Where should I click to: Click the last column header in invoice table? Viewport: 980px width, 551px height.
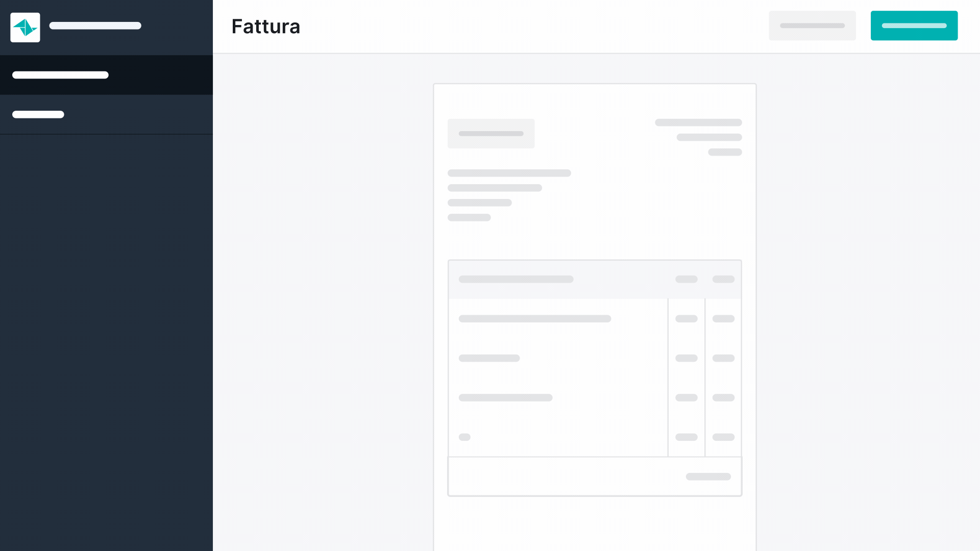[x=723, y=279]
